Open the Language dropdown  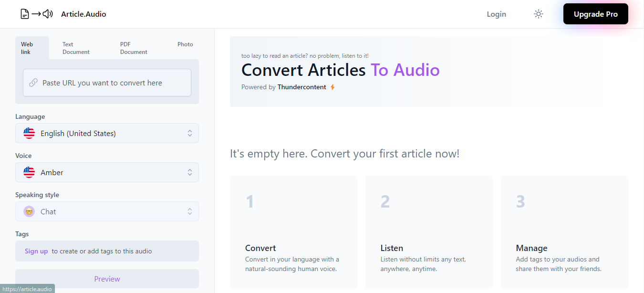[107, 133]
